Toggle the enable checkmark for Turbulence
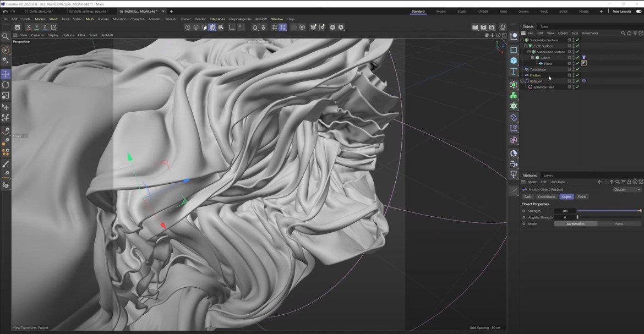 [577, 69]
